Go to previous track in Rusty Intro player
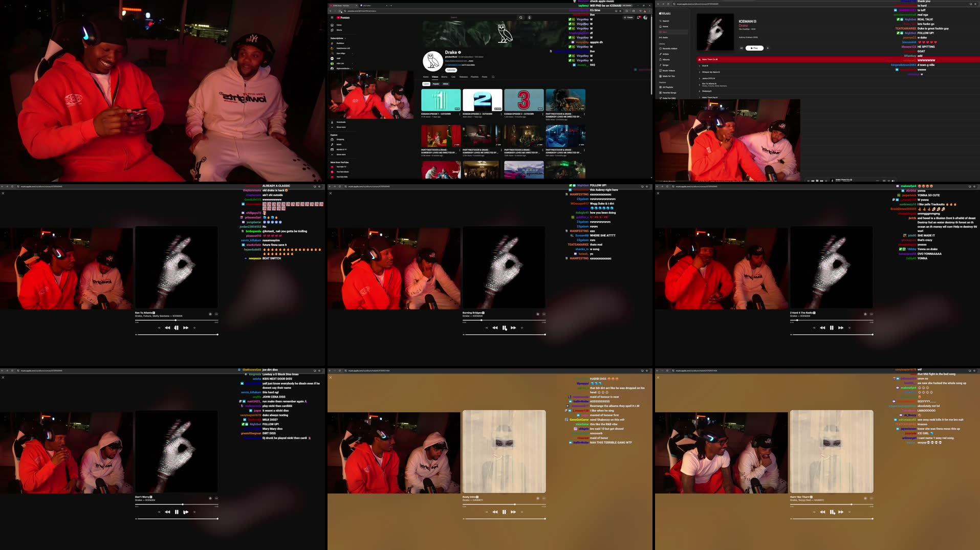980x550 pixels. tap(495, 512)
